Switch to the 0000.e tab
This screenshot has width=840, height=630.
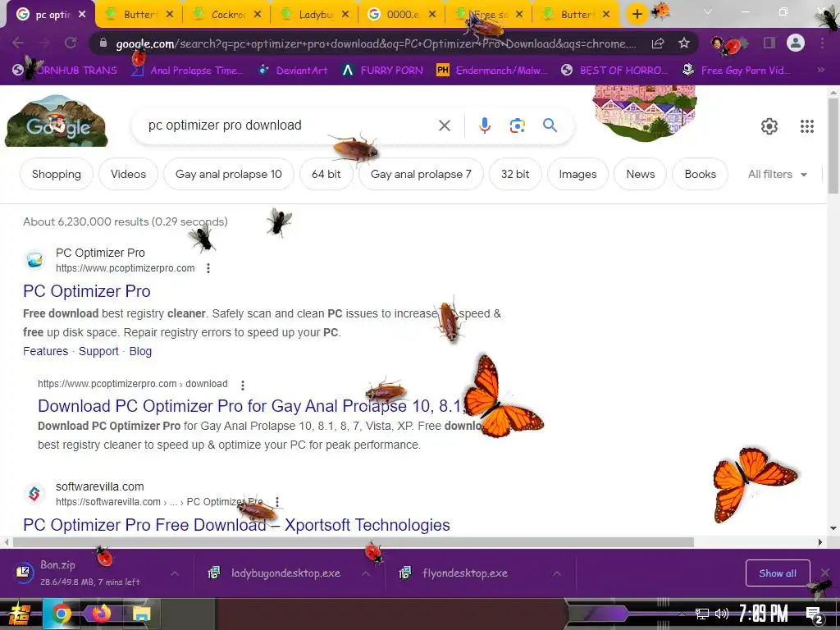coord(402,15)
